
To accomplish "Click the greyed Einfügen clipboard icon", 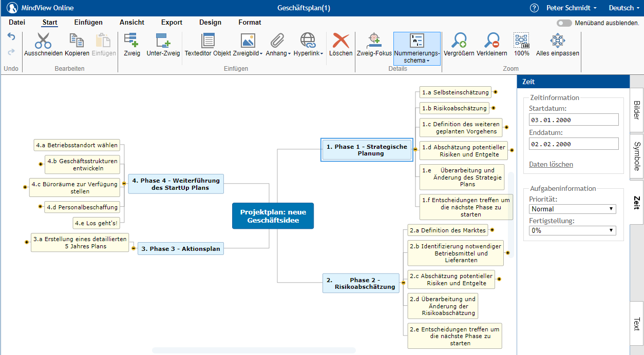I will click(x=104, y=41).
